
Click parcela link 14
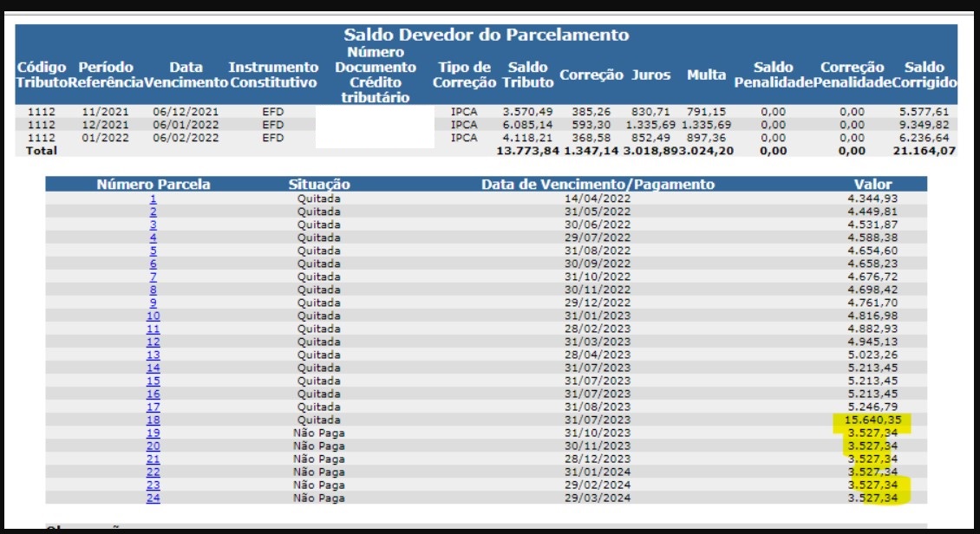click(x=154, y=368)
